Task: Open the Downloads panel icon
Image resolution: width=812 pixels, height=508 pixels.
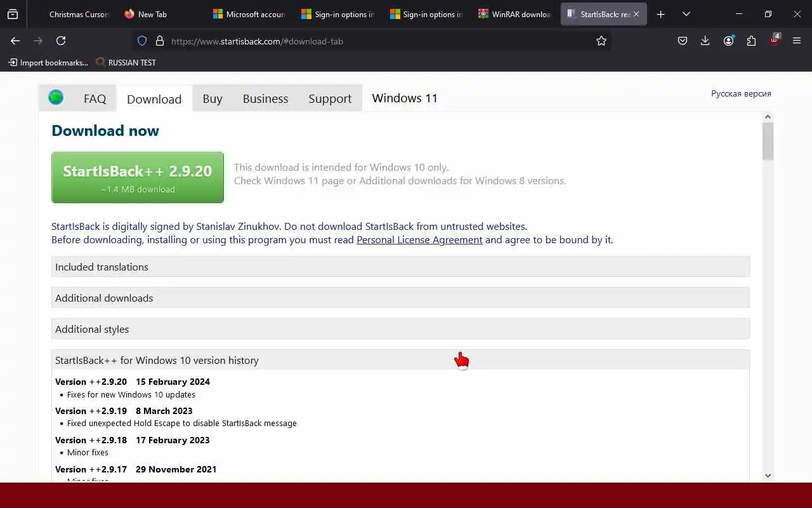Action: tap(705, 41)
